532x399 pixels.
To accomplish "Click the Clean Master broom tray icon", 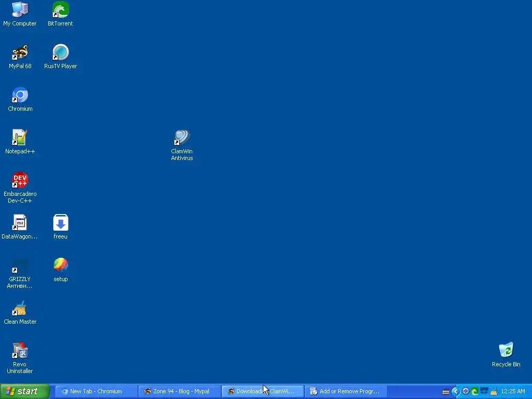I will tap(494, 392).
